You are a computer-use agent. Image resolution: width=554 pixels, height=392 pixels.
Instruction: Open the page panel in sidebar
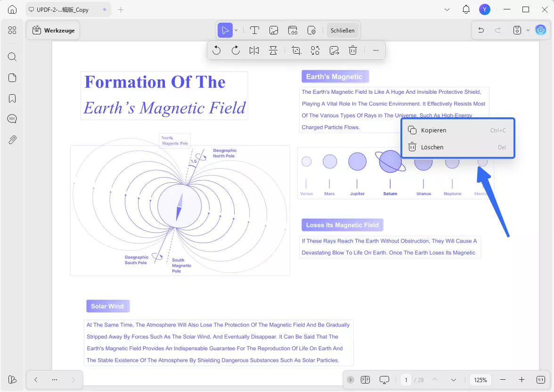[12, 78]
